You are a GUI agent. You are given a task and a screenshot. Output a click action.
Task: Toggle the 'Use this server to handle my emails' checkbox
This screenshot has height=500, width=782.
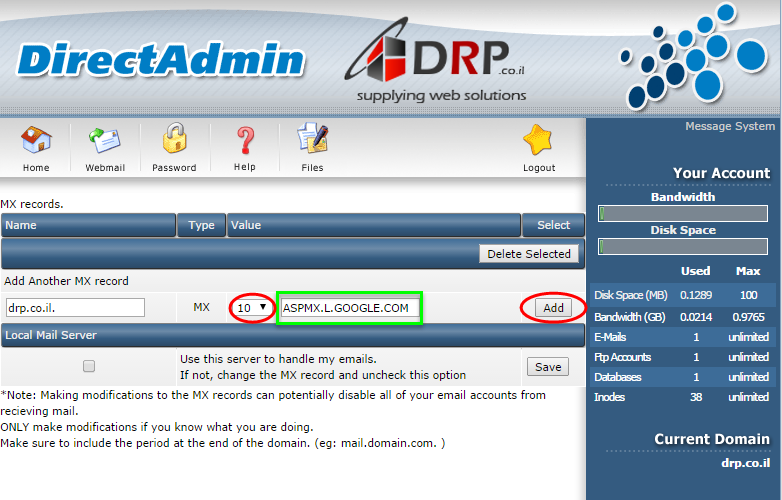pos(89,367)
